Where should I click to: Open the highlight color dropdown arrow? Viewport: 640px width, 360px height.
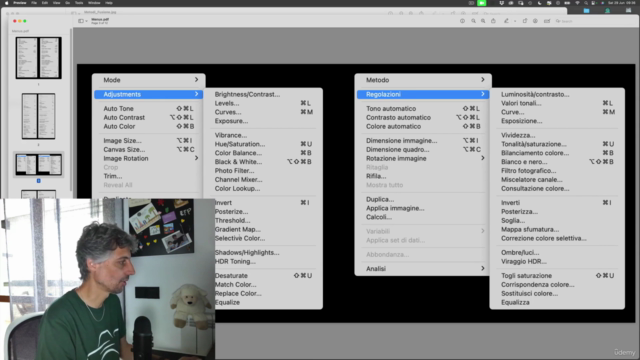point(515,21)
